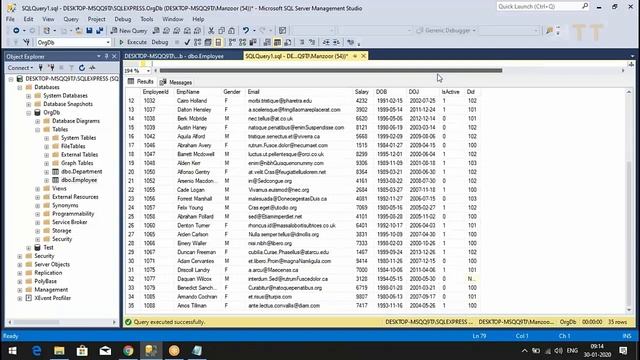Open the Query menu
This screenshot has width=640, height=360.
point(71,19)
